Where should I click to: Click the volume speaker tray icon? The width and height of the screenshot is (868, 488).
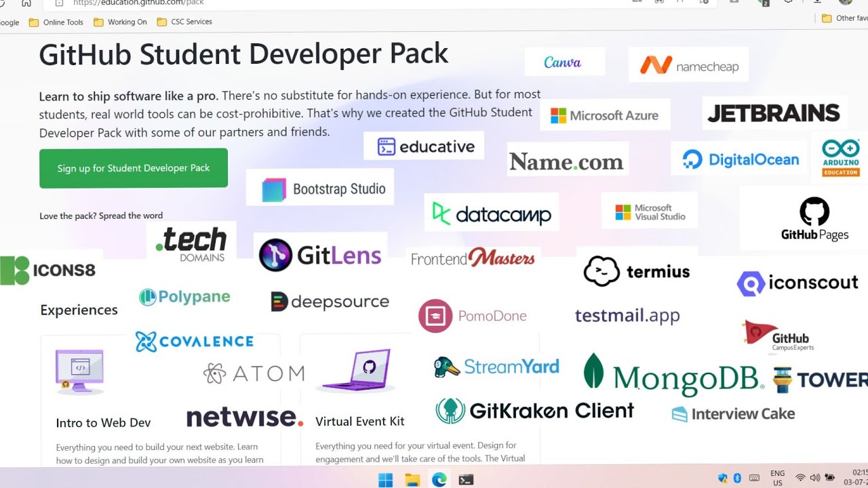coord(814,478)
